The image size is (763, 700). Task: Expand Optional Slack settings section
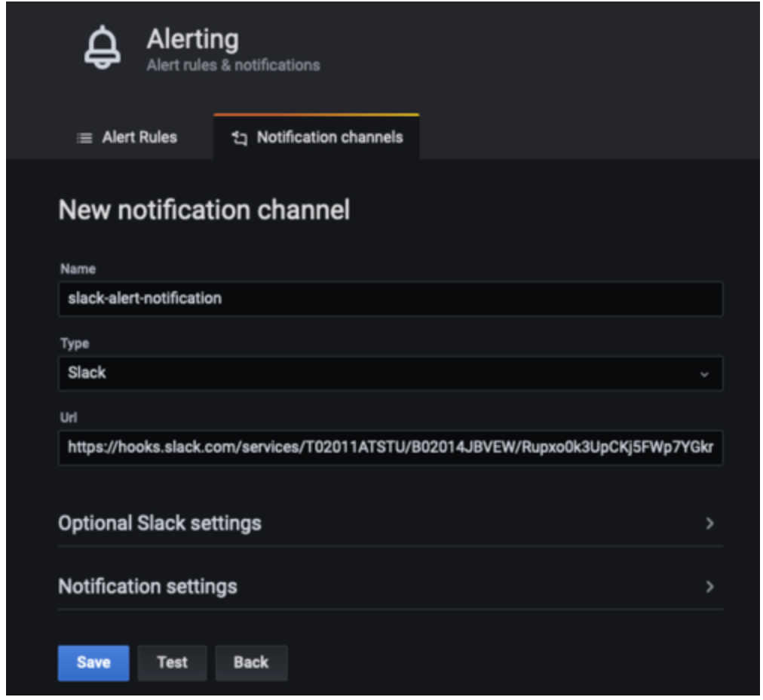point(391,523)
